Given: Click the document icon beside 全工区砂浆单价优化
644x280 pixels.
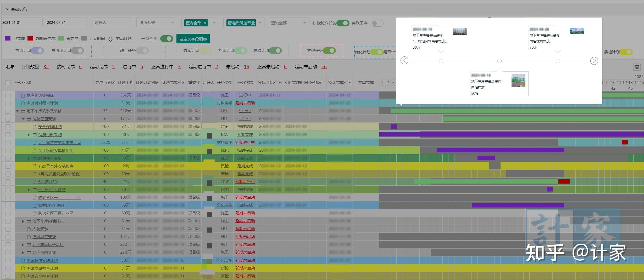Looking at the screenshot, I should pos(35,150).
